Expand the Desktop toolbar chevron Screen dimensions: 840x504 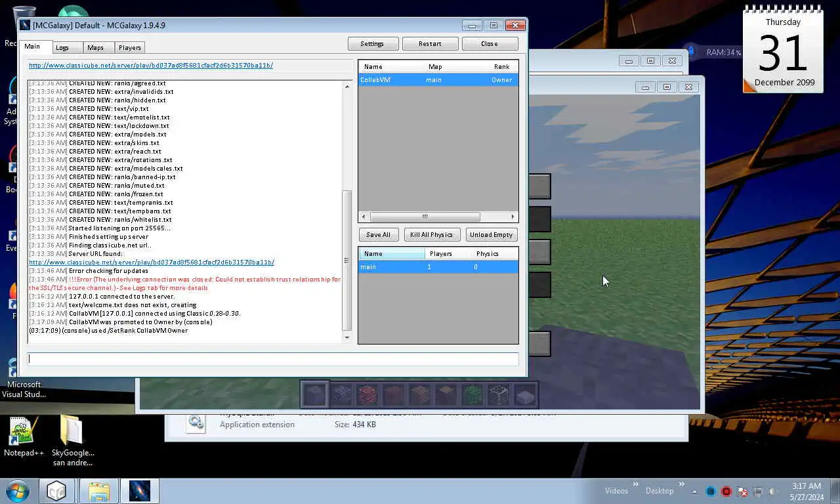click(x=682, y=485)
